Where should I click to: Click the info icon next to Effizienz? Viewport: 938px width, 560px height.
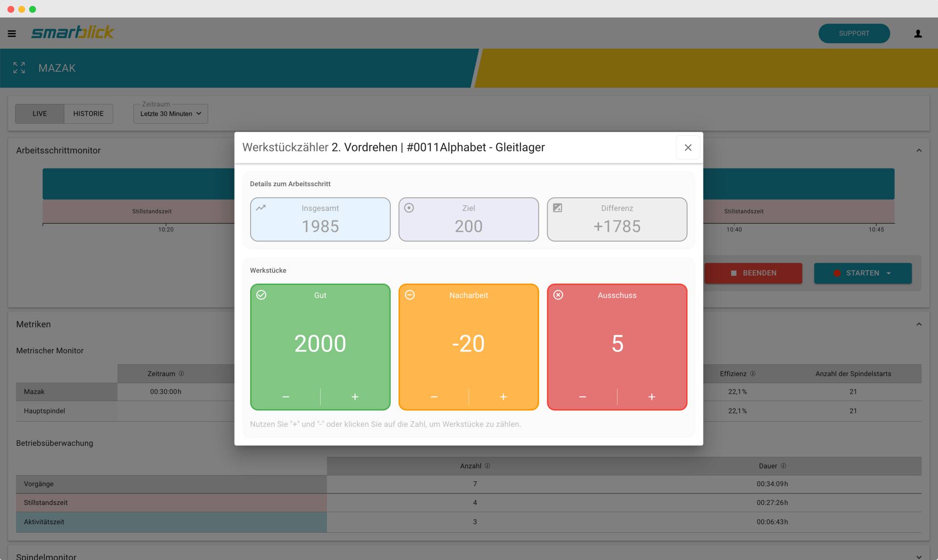click(753, 374)
